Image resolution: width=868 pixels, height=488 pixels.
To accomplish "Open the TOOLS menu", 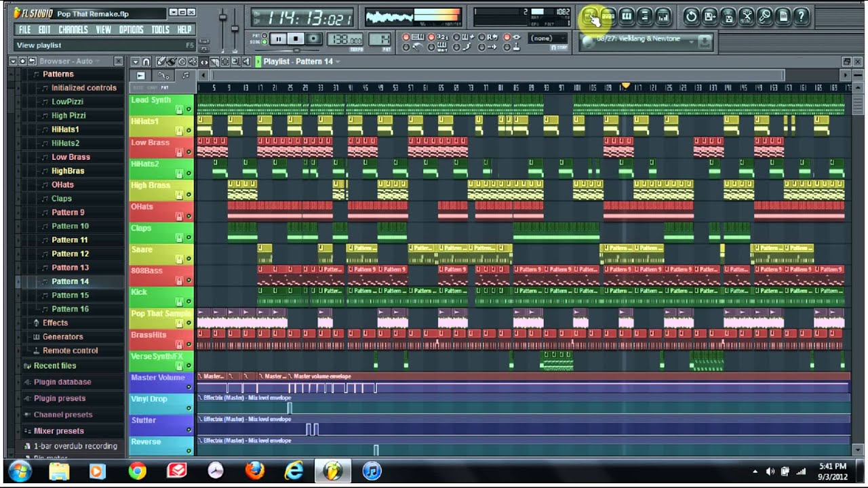I will click(161, 30).
